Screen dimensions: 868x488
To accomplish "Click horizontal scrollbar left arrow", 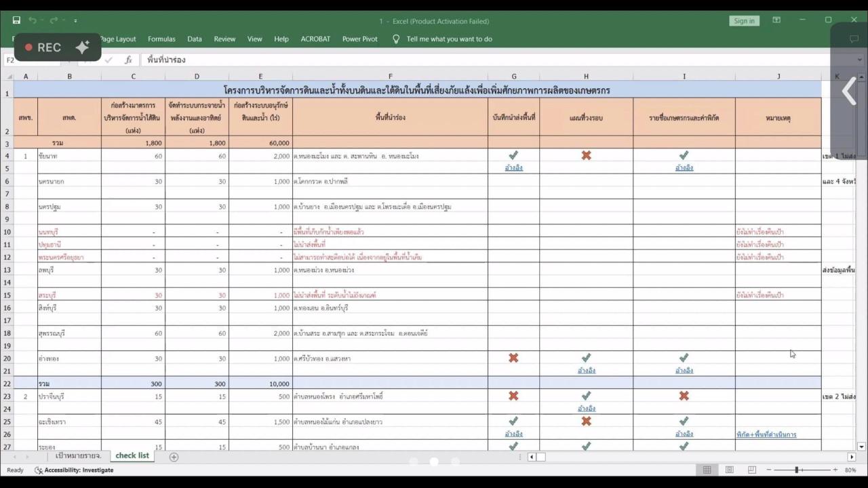I will pos(532,457).
